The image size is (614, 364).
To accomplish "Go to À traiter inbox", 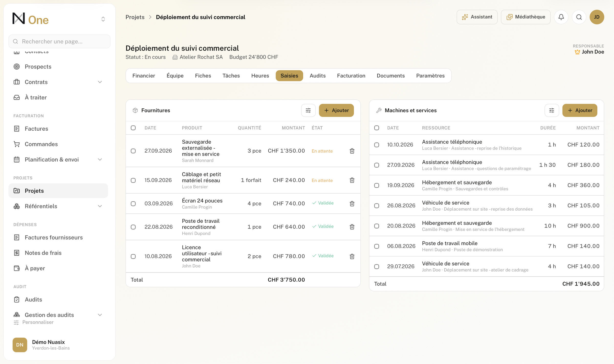I will pyautogui.click(x=58, y=97).
